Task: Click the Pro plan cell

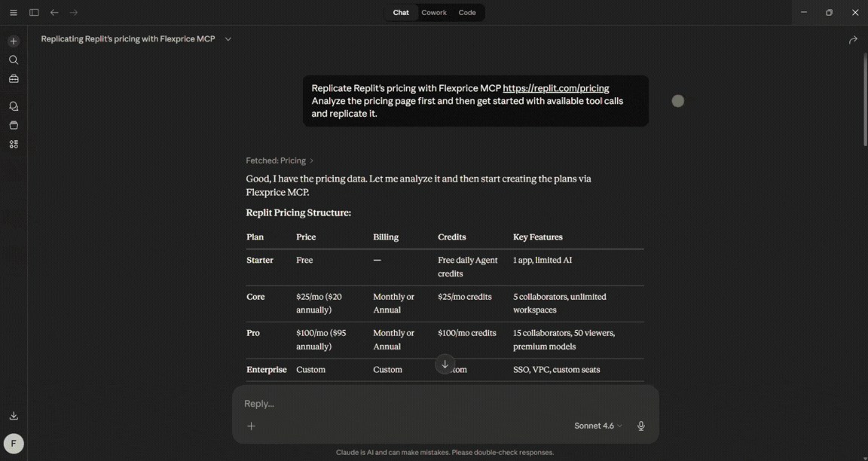Action: point(253,333)
